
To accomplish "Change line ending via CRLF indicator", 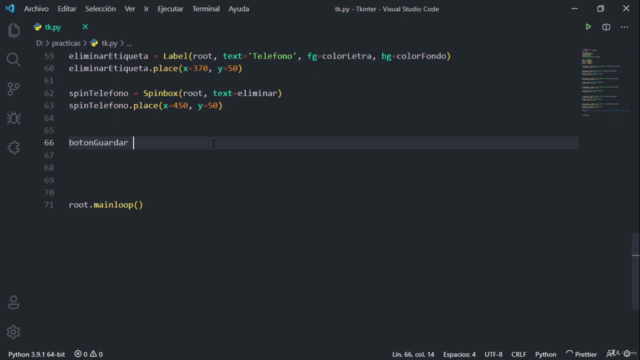I will tap(519, 354).
